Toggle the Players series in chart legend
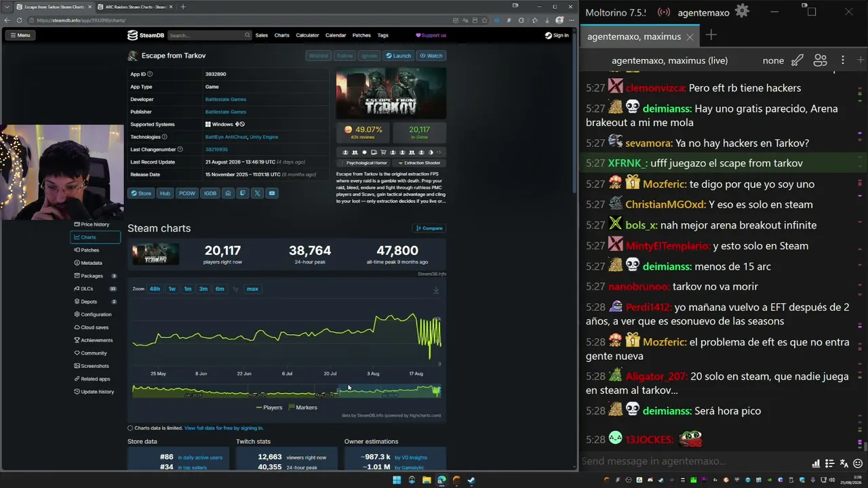The height and width of the screenshot is (488, 868). coord(269,407)
